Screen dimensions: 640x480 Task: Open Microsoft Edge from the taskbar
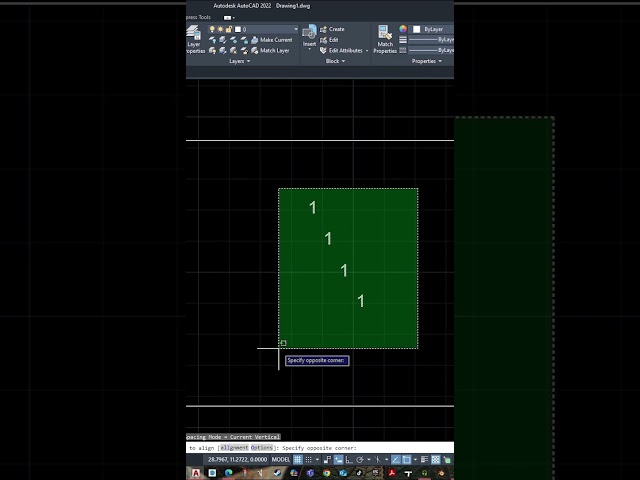(228, 473)
